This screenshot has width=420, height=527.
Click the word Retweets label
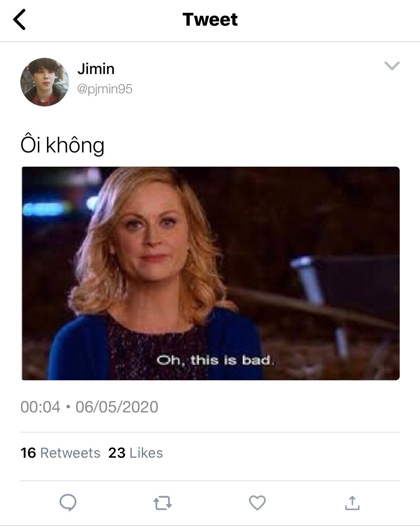coord(70,453)
